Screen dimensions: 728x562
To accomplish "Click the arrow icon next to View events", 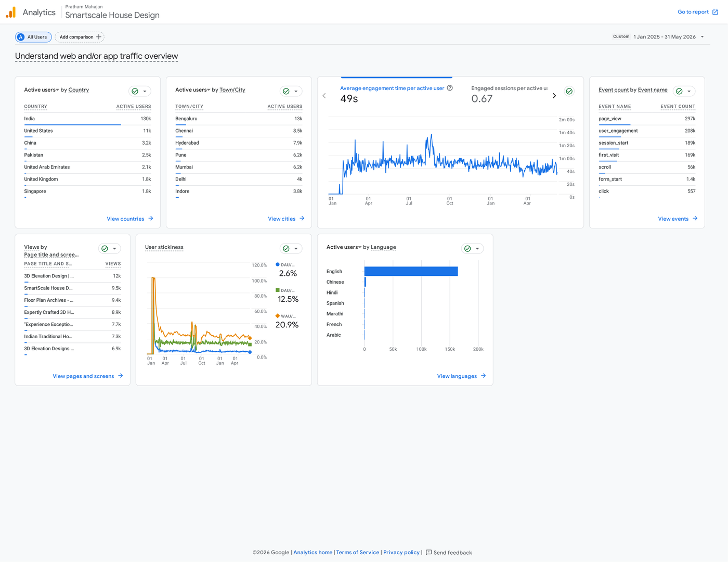I will click(x=695, y=219).
